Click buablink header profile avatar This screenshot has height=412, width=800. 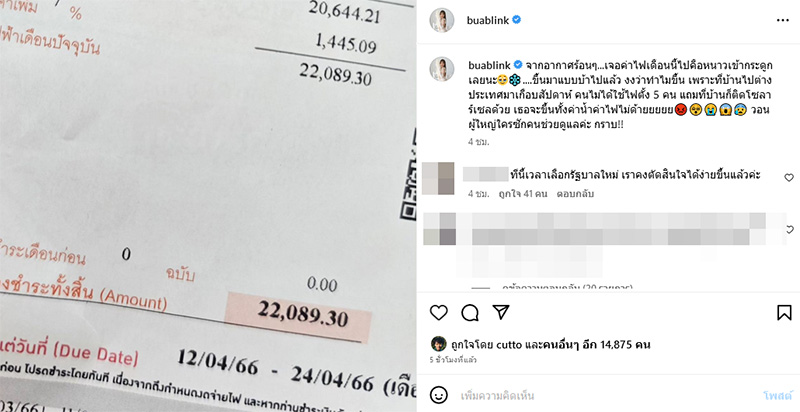pyautogui.click(x=442, y=20)
